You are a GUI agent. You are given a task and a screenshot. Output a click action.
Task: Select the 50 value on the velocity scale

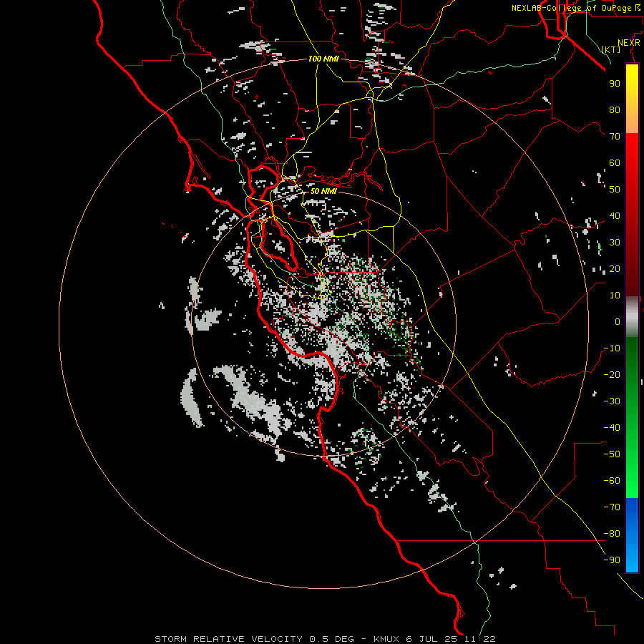coord(615,190)
